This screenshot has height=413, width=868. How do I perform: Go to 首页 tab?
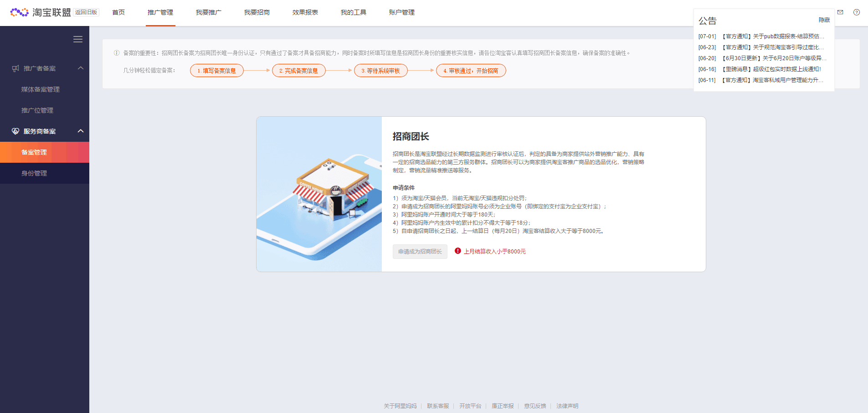[118, 12]
